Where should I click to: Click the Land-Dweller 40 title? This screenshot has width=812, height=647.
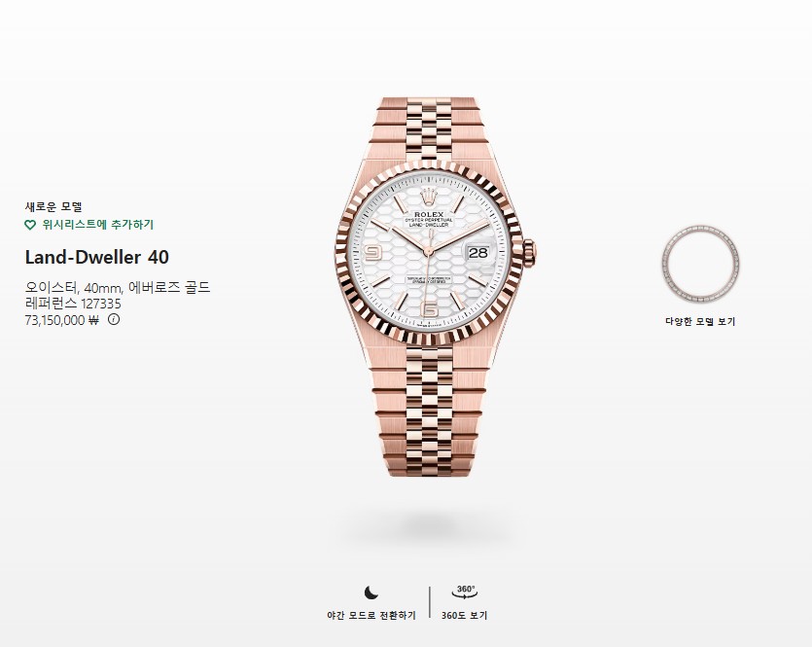(x=97, y=257)
